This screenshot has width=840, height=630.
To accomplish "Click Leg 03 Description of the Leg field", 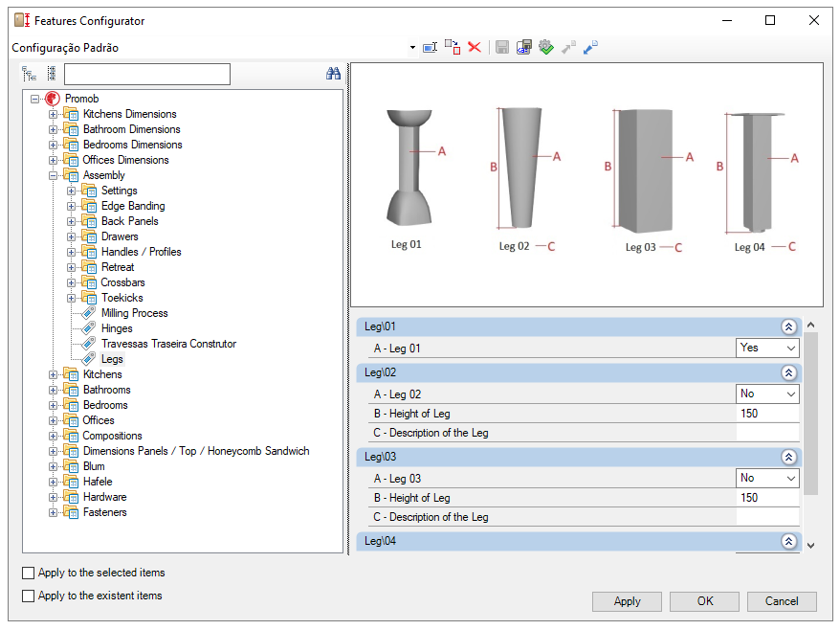I will pos(767,517).
